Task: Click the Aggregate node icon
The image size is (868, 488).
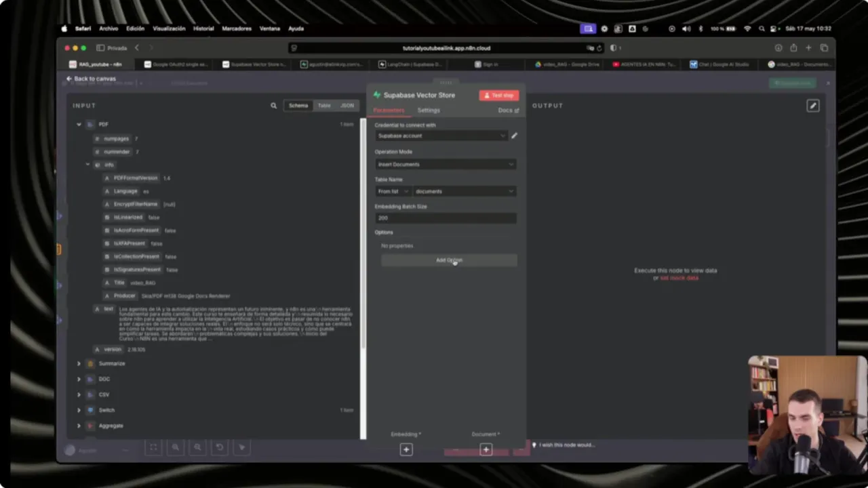Action: (x=91, y=426)
